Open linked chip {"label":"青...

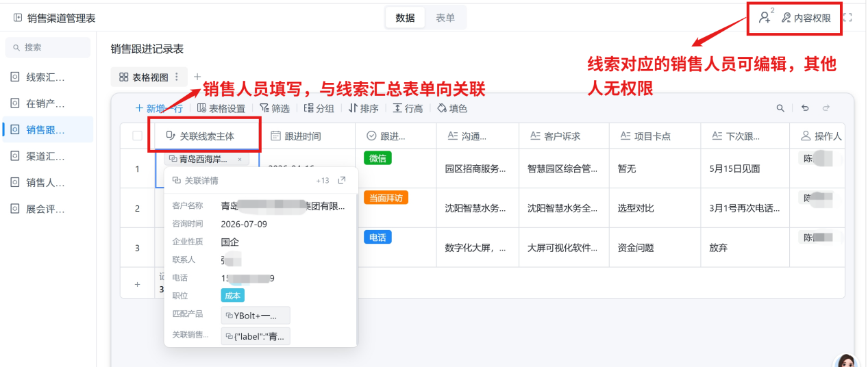point(256,336)
